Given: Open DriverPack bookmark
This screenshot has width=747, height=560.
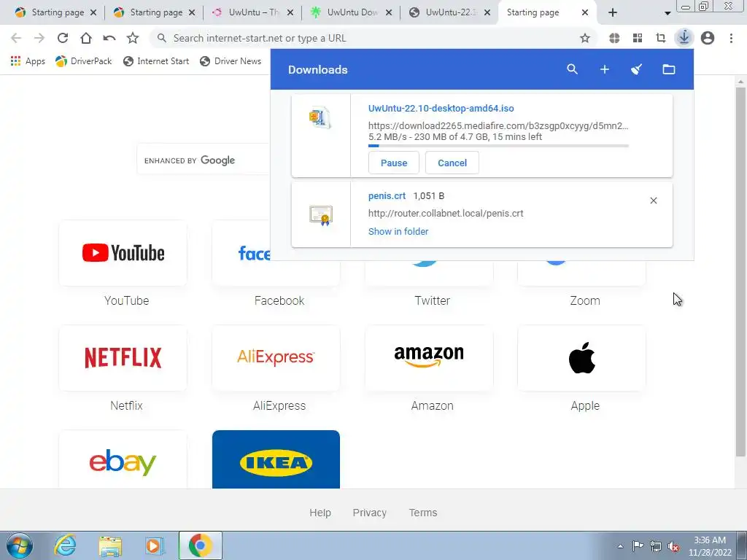Looking at the screenshot, I should 83,61.
